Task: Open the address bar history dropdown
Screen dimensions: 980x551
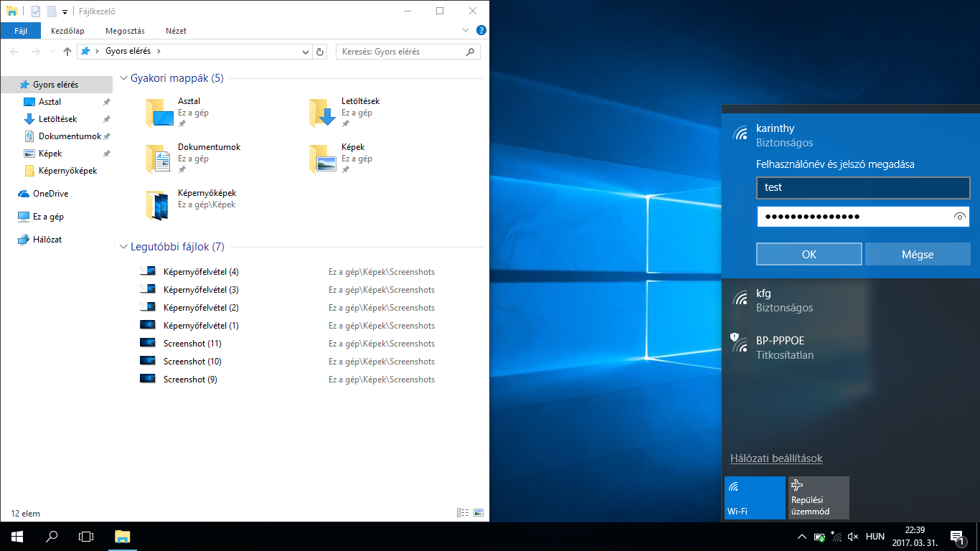Action: 306,52
